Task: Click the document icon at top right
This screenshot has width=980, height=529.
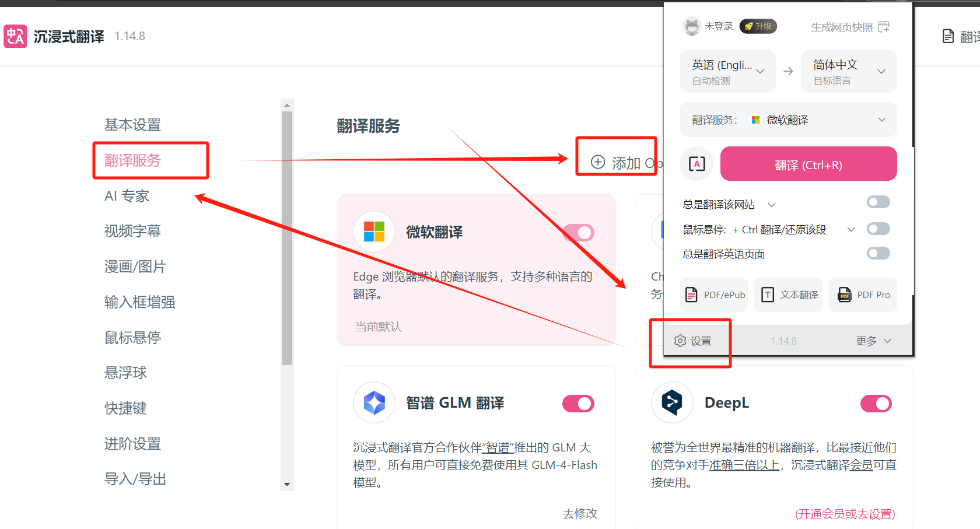Action: click(949, 36)
